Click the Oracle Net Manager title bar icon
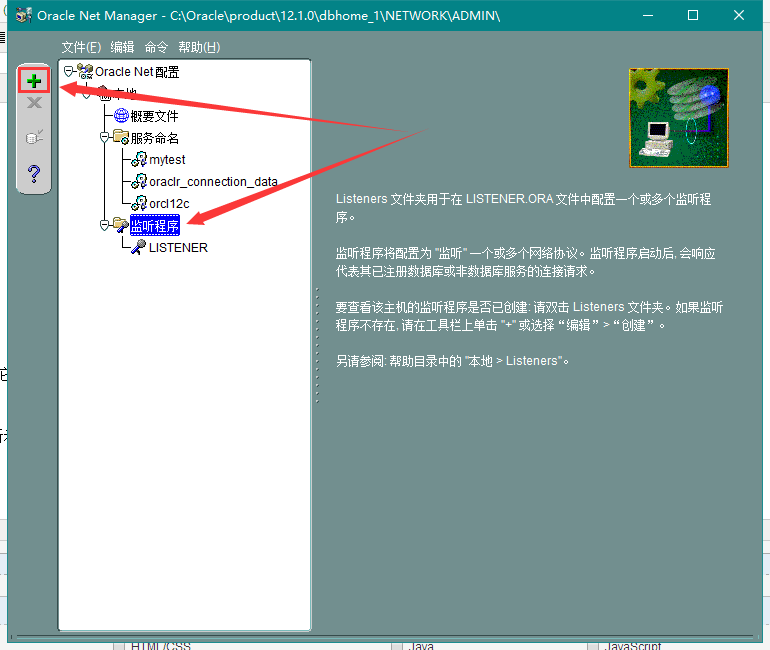This screenshot has height=650, width=770. point(24,15)
